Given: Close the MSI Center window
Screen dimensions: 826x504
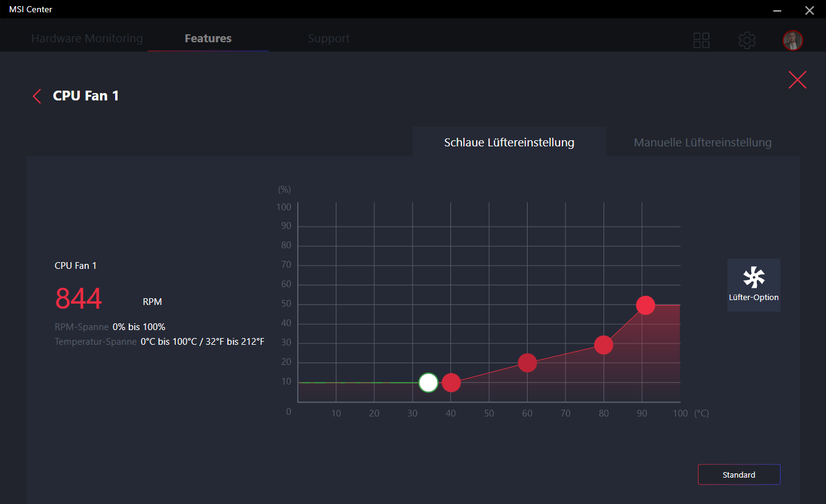Looking at the screenshot, I should (809, 10).
